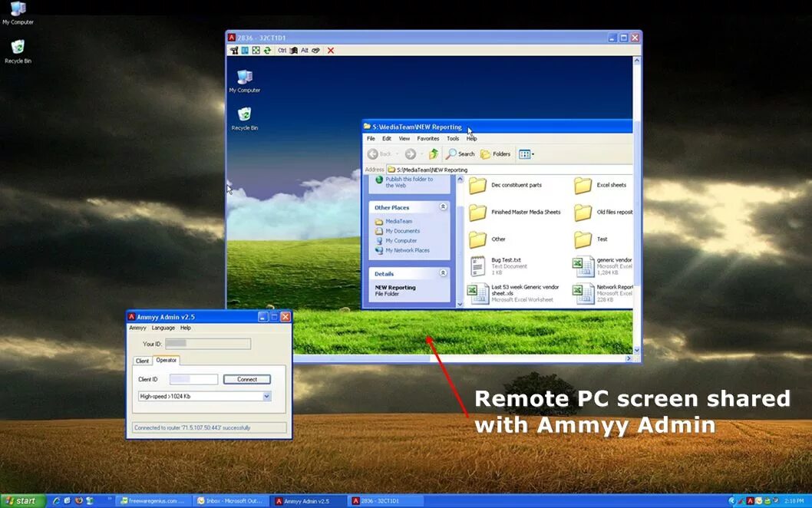Select host desktop My Computer icon
812x508 pixels.
(18, 13)
